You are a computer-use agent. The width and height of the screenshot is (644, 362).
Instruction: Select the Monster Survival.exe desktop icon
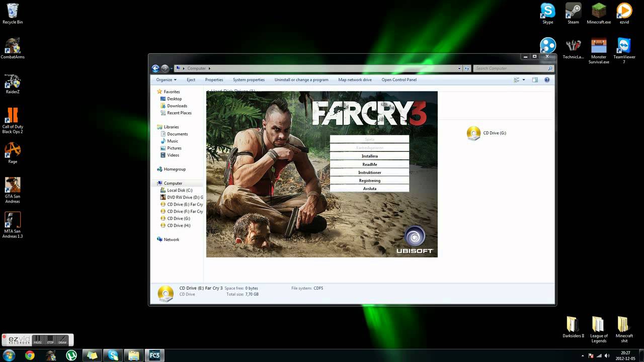pyautogui.click(x=599, y=51)
